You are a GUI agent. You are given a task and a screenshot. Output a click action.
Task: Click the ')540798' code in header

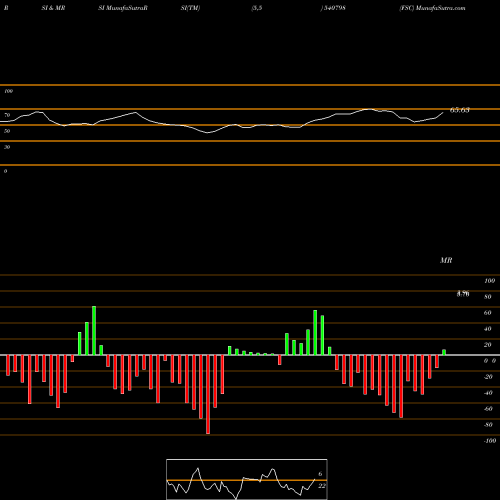pyautogui.click(x=333, y=8)
